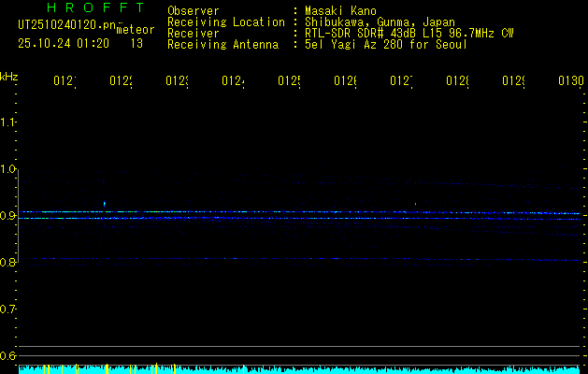This screenshot has height=374, width=588.
Task: Select antenna text 5el Yagi Az 280 for Seoul
Action: click(386, 45)
